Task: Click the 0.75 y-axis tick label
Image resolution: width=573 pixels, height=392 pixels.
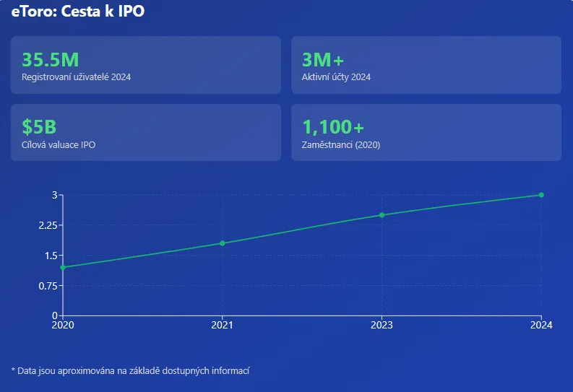Action: tap(46, 286)
